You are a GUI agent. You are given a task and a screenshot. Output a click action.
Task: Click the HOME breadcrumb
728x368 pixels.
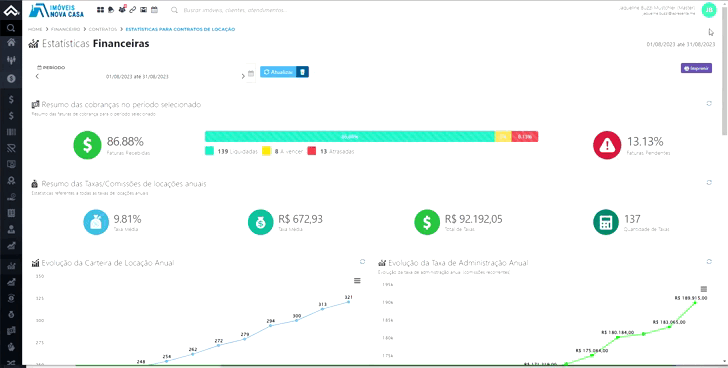click(x=35, y=29)
